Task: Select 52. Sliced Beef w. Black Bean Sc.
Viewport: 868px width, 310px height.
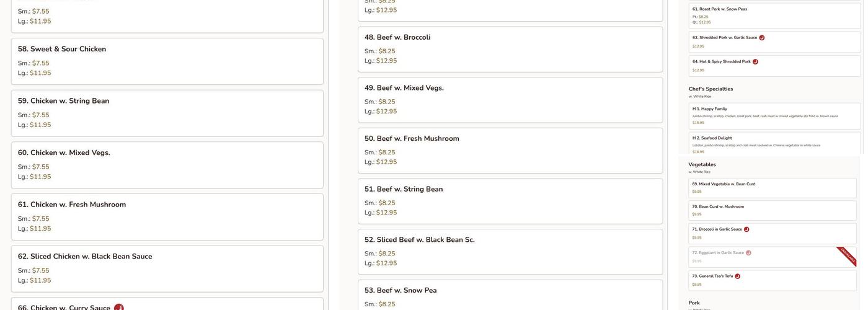Action: click(x=510, y=251)
